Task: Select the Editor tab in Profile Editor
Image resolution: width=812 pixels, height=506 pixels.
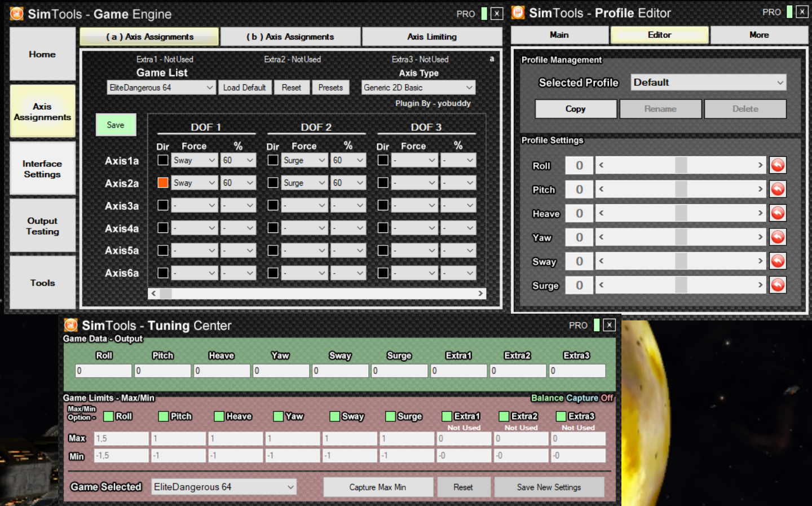Action: [x=659, y=35]
